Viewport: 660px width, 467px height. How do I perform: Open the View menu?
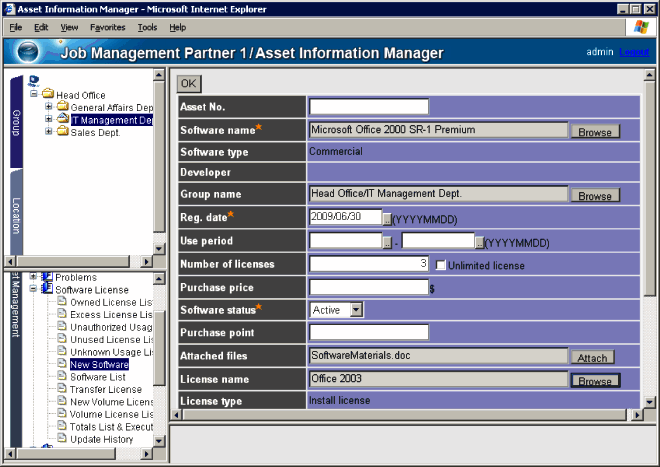click(x=69, y=27)
